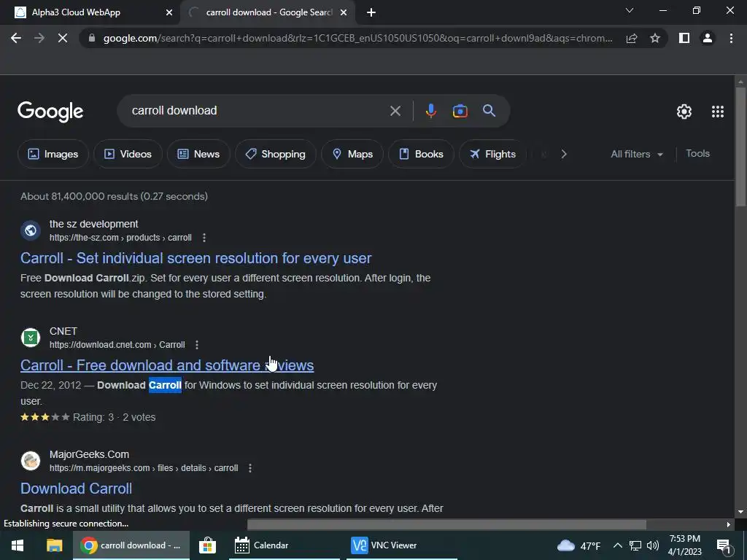Open network status in the tray

click(x=635, y=545)
